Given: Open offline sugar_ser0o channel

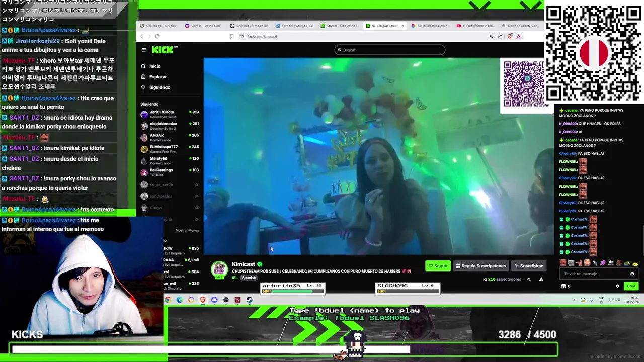Looking at the screenshot, I should coord(170,185).
